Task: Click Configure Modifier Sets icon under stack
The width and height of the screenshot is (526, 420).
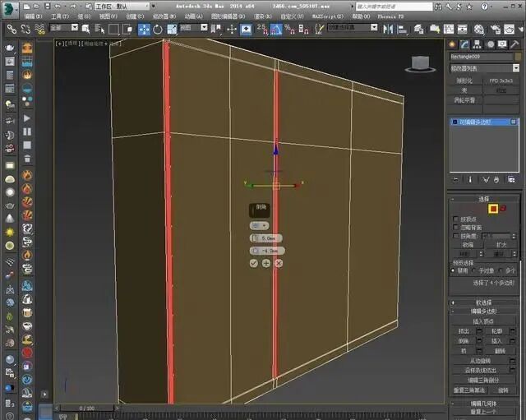Action: (x=511, y=180)
